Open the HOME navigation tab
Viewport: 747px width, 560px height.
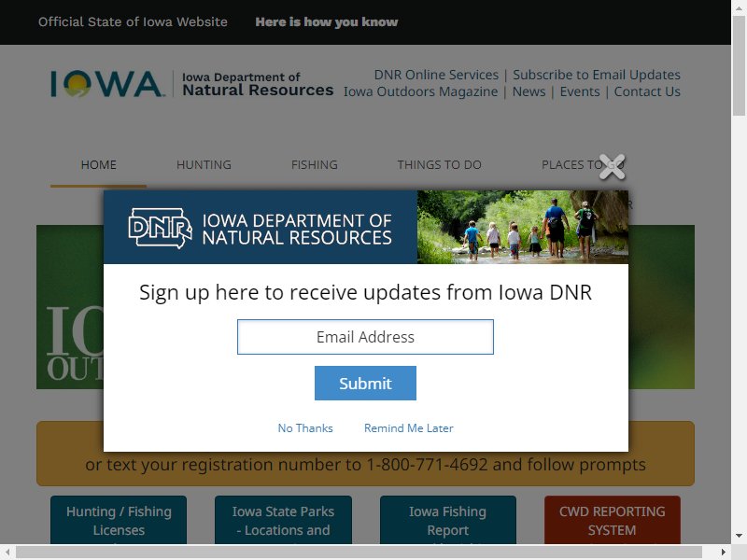tap(99, 165)
